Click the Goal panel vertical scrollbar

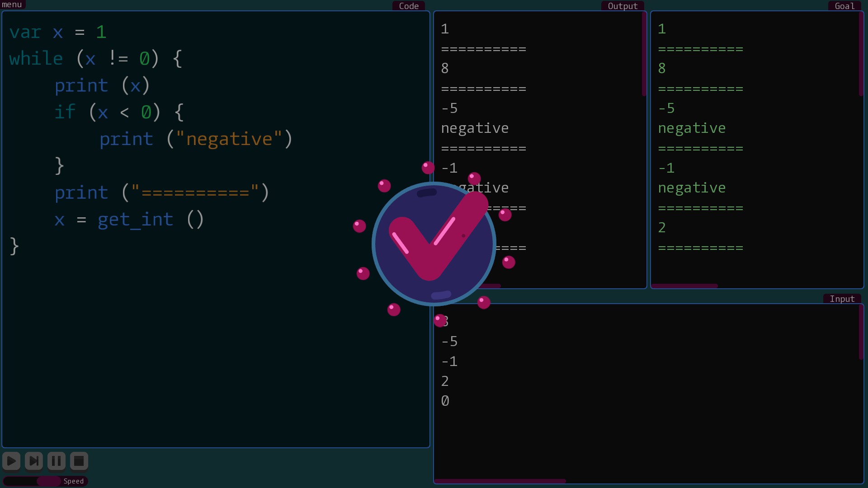click(x=861, y=54)
